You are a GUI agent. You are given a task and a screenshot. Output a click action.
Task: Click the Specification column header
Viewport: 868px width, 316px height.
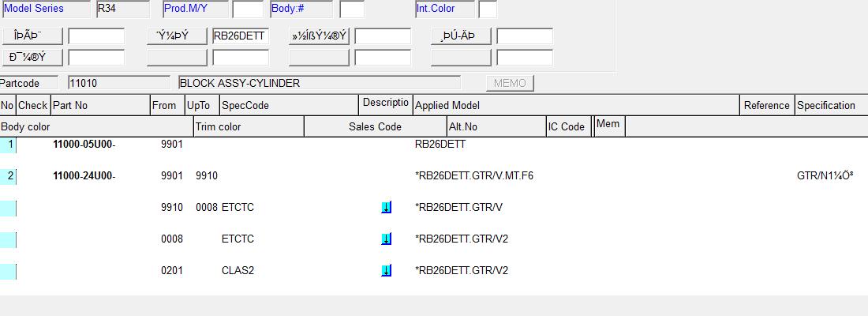pyautogui.click(x=830, y=105)
